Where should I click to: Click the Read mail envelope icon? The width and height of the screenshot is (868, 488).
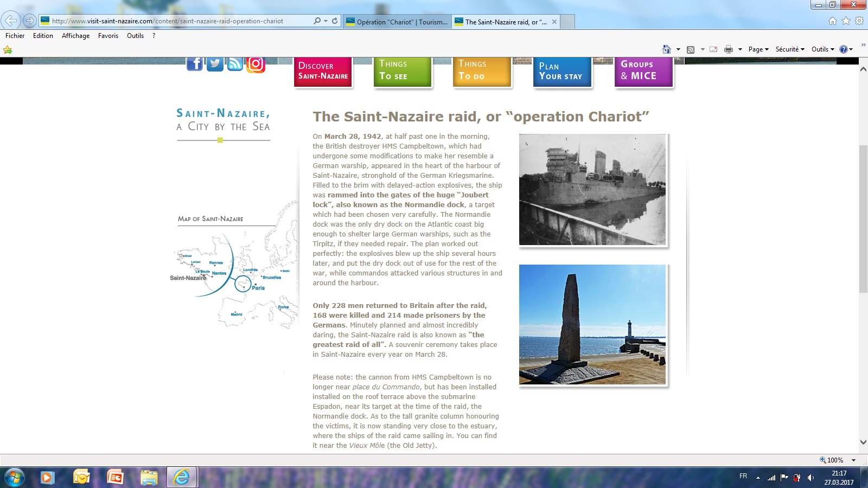tap(713, 49)
